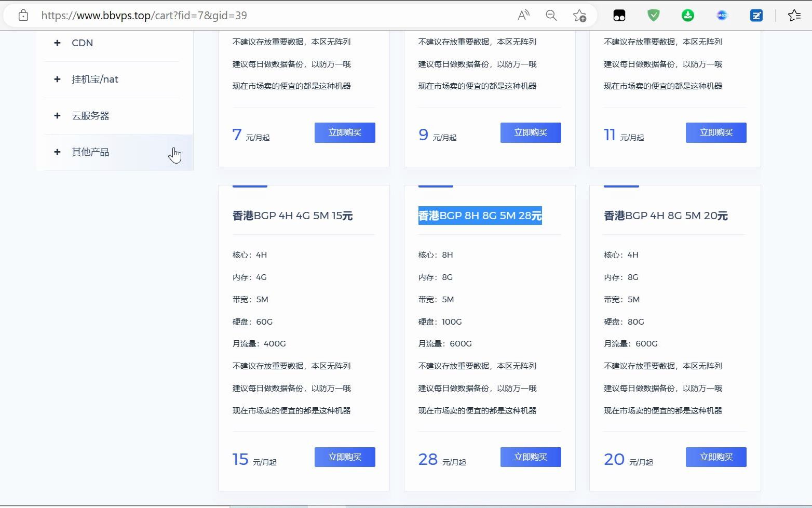Click the Read aloud icon
This screenshot has width=812, height=508.
pos(523,16)
